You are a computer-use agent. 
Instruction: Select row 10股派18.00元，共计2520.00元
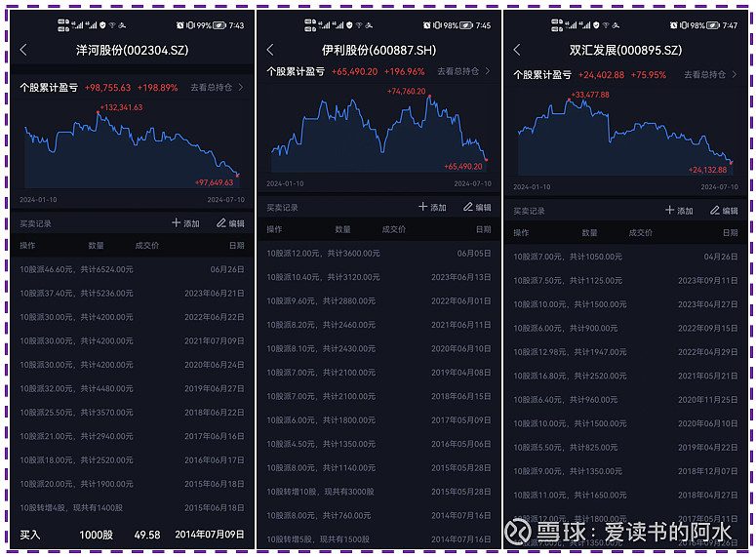(132, 460)
